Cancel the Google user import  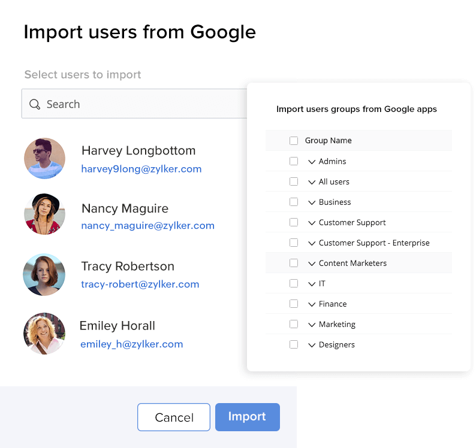[174, 417]
